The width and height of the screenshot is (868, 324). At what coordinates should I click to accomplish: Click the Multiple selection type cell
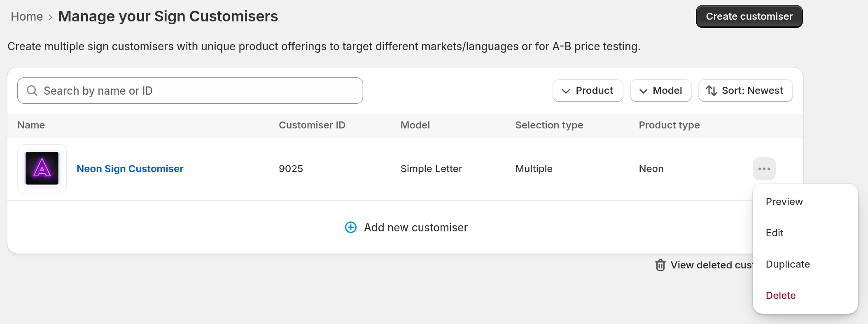[x=534, y=169]
